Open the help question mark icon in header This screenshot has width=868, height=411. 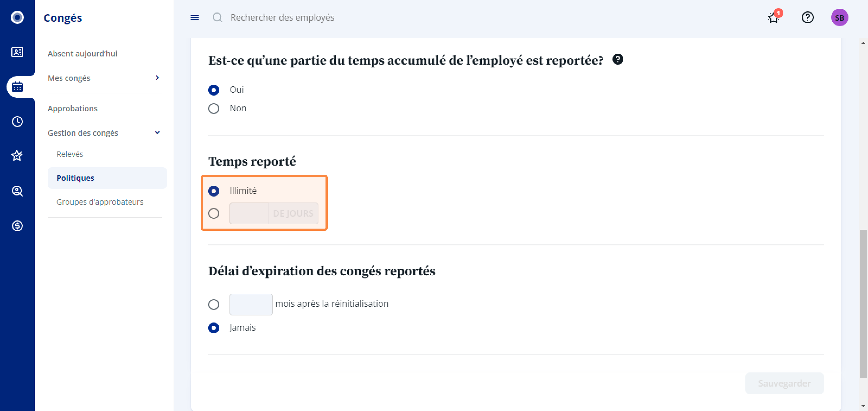807,17
